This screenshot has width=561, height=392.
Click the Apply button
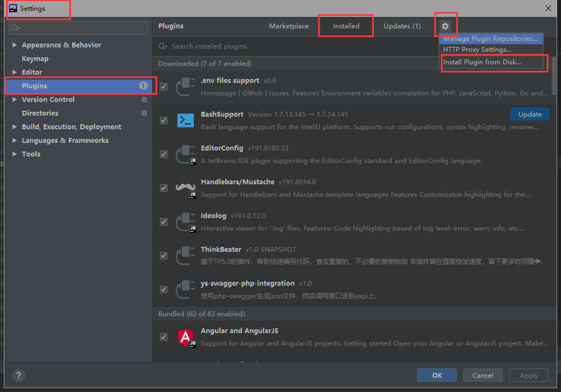coord(528,375)
